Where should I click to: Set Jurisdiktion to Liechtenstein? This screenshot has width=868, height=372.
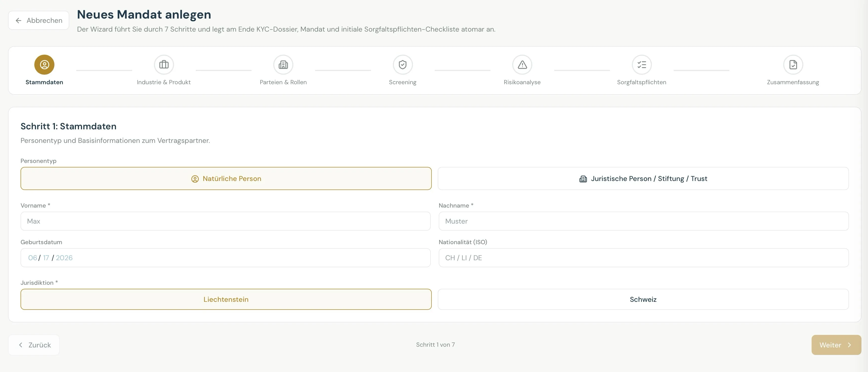(x=226, y=299)
